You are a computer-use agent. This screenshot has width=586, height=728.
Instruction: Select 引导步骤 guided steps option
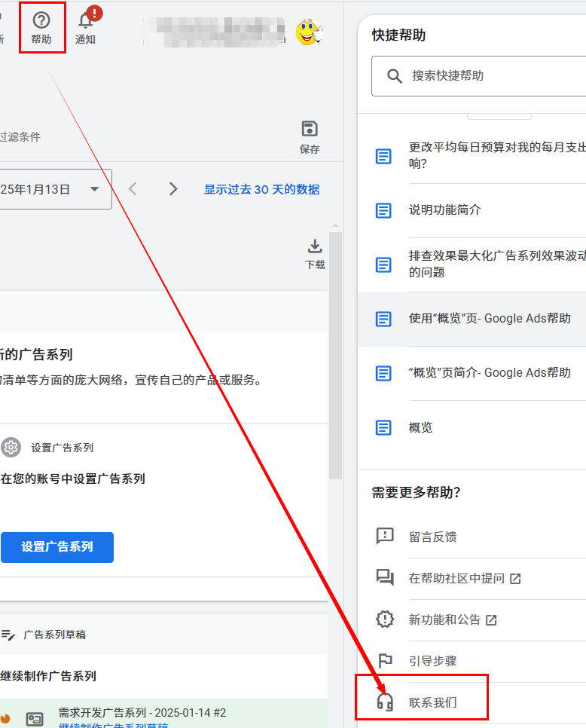coord(432,661)
